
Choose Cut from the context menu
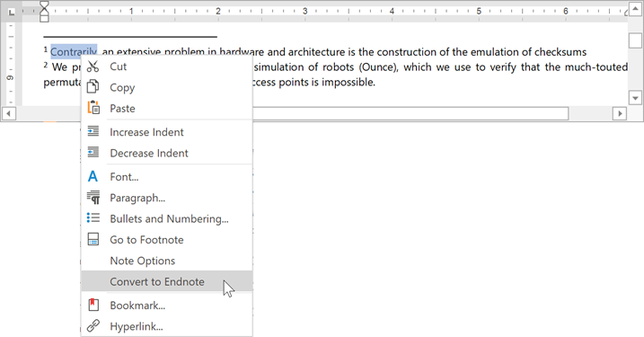point(167,67)
